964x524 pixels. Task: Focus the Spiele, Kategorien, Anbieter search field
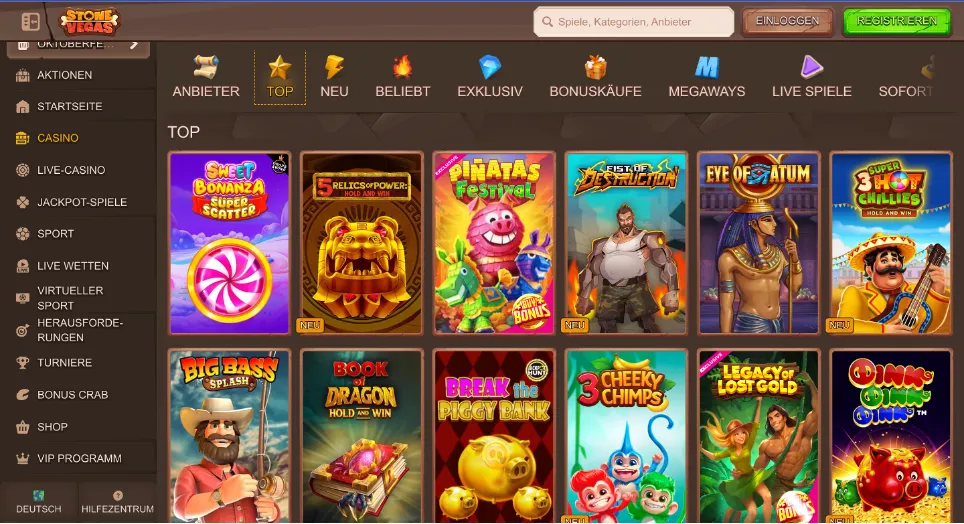tap(634, 22)
